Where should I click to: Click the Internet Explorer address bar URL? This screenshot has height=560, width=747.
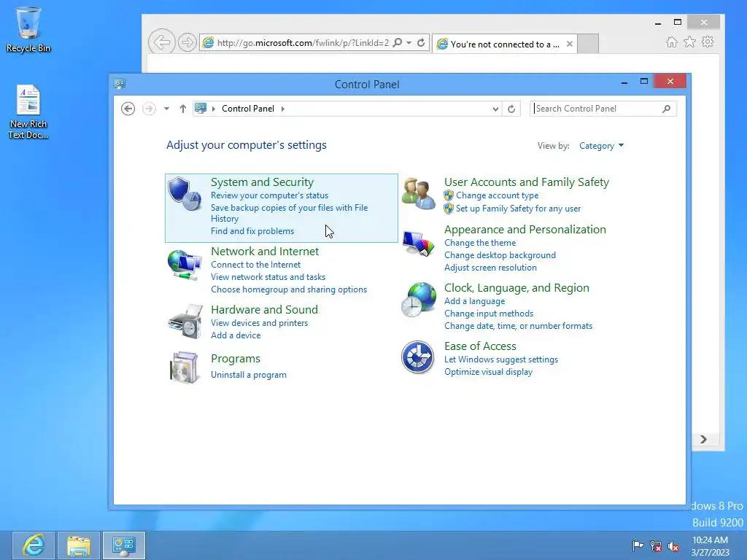(303, 43)
